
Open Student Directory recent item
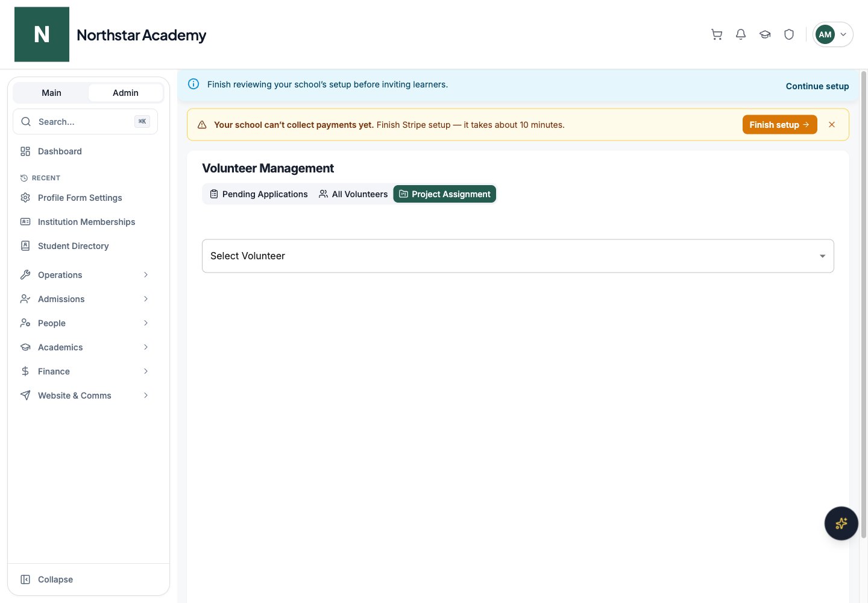(x=85, y=246)
